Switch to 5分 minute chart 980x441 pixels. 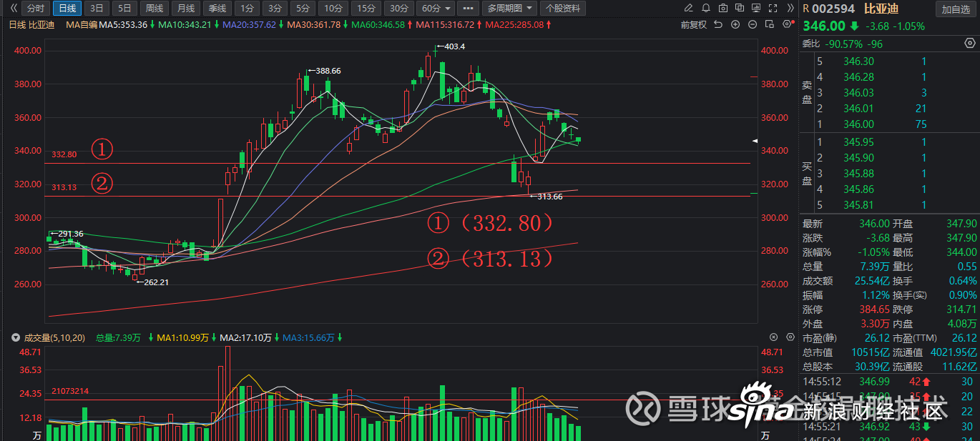pyautogui.click(x=303, y=9)
